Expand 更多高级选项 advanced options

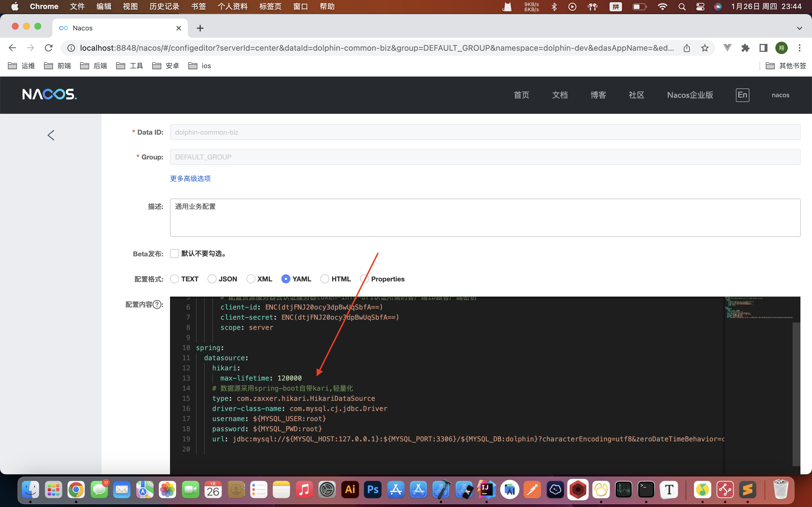point(190,178)
